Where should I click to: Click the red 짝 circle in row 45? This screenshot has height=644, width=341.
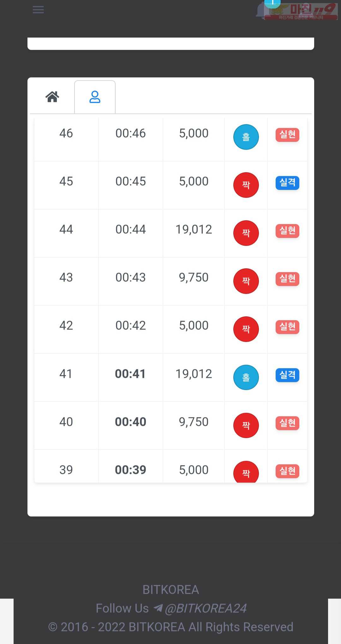[246, 185]
